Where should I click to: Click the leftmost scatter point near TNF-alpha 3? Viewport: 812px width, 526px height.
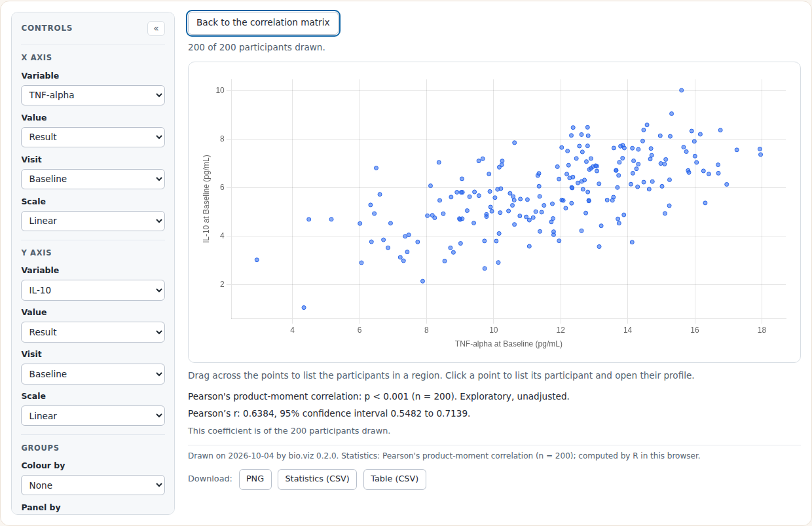[x=257, y=260]
